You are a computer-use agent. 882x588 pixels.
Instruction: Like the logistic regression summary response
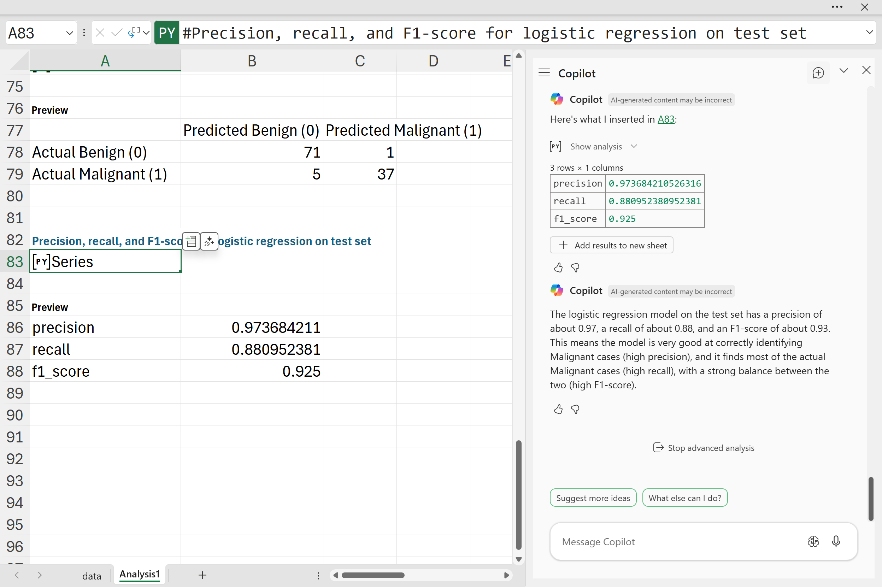[x=558, y=410]
